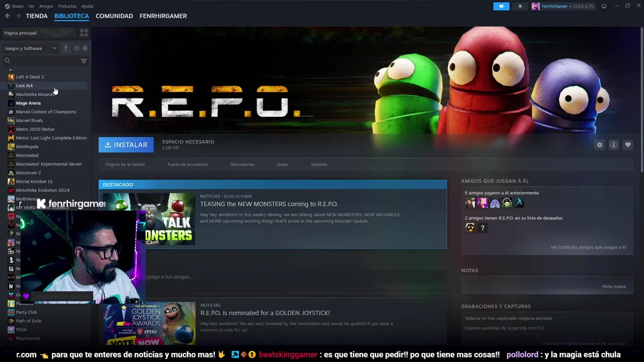This screenshot has height=362, width=644.
Task: Click the FenrhirGamer profile avatar
Action: coord(535,6)
